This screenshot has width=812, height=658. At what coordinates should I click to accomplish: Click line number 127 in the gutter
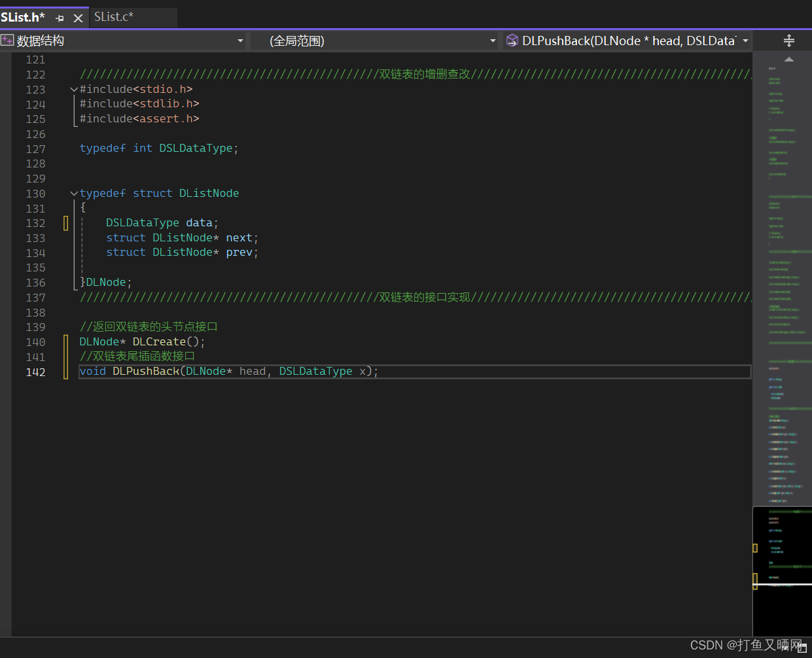[36, 149]
